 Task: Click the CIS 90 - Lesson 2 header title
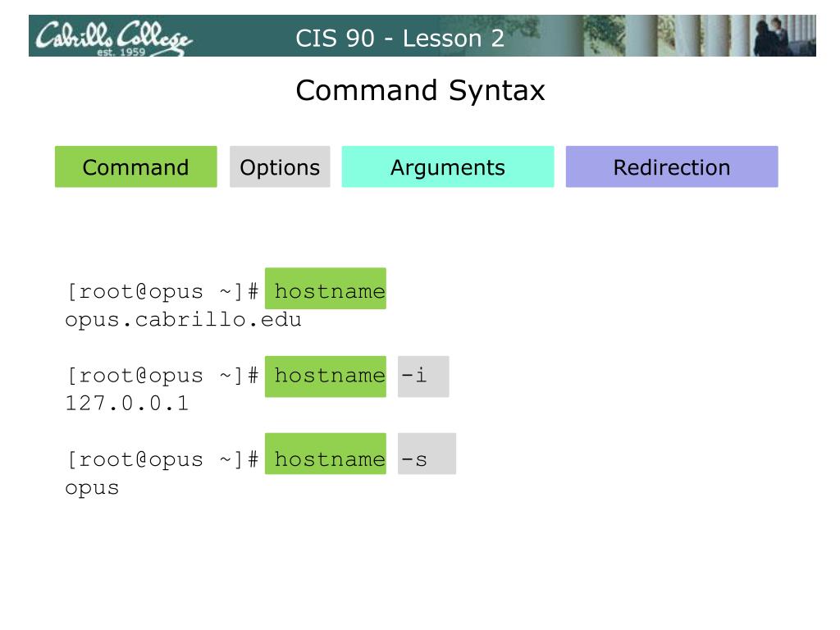(399, 38)
